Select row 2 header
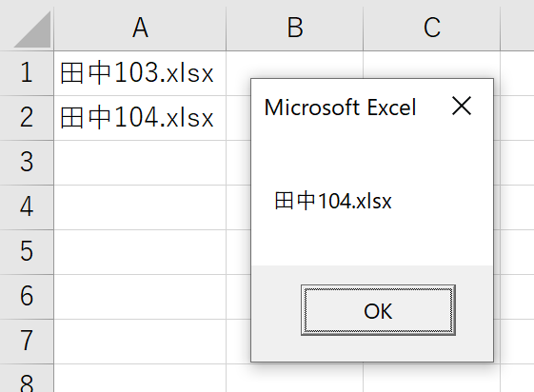The width and height of the screenshot is (534, 392). 27,118
